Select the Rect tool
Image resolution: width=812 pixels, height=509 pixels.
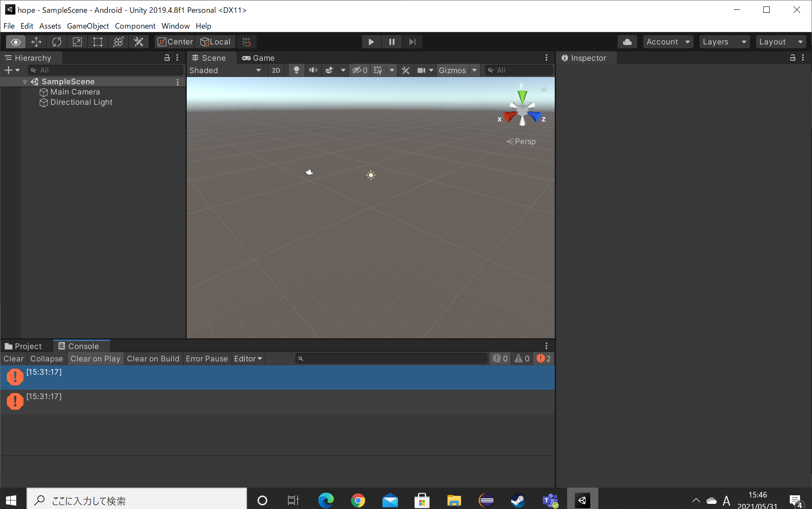97,41
